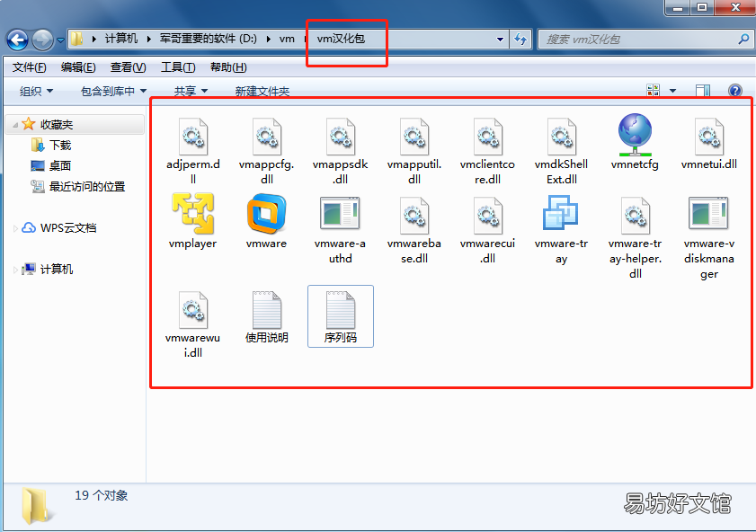Select the 使用说明 text file

tap(267, 317)
